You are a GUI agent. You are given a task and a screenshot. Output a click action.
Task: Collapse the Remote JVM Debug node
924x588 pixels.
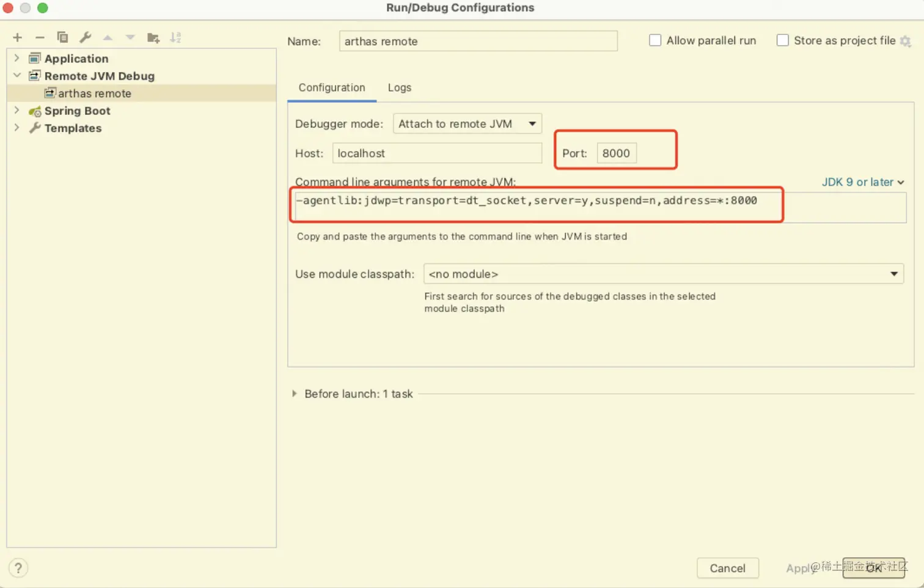click(16, 75)
